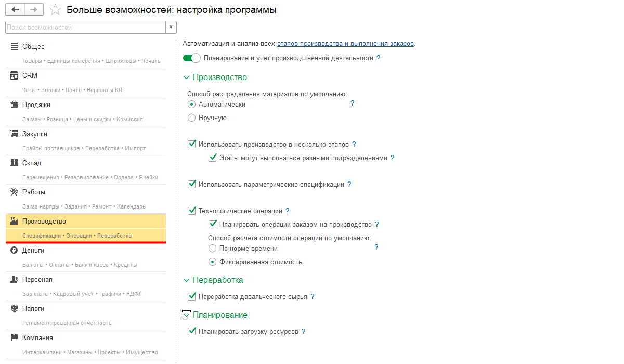Screen dimensions: 624x364
Task: Click into the Поиск возможностей search field
Action: pos(85,27)
